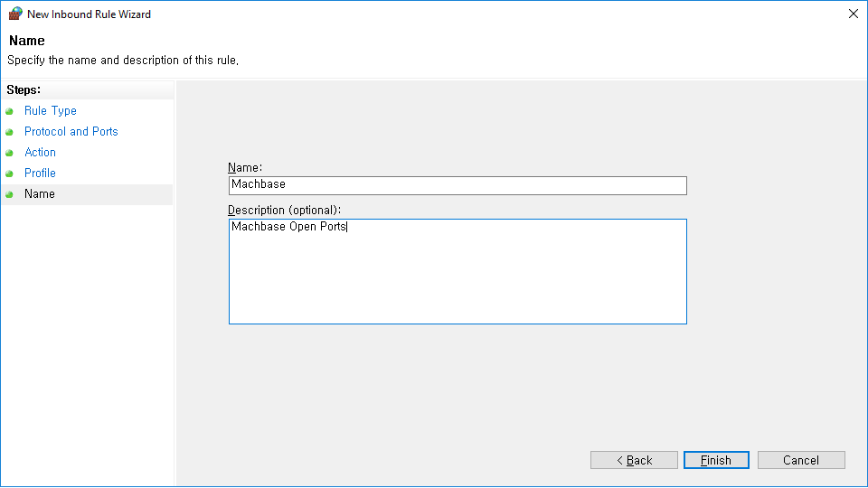Click the green bullet beside Protocol and Ports

(x=10, y=132)
